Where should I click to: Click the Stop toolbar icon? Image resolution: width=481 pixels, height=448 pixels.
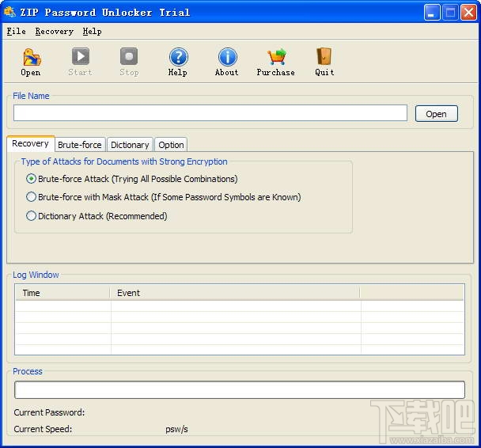pos(129,56)
